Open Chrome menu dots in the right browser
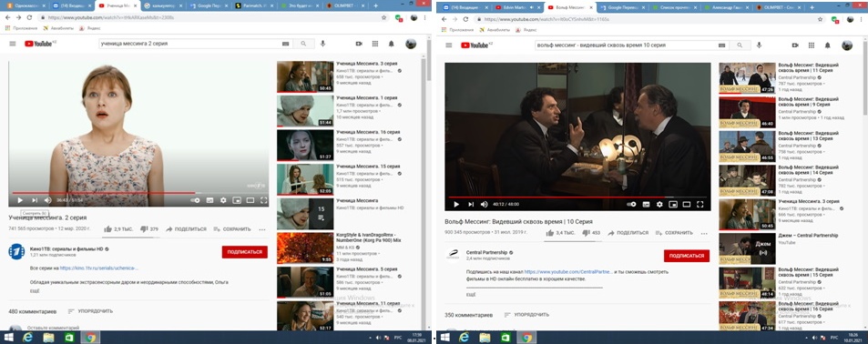This screenshot has height=344, width=868. 862,19
